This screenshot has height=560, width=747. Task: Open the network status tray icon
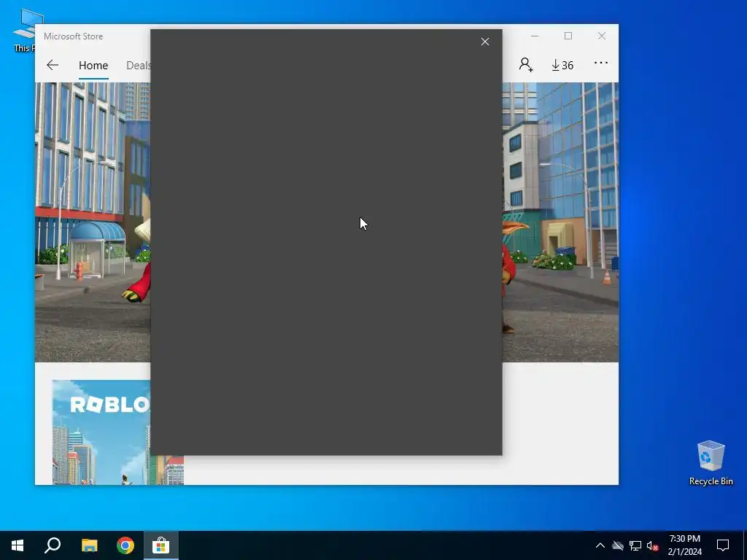click(635, 545)
